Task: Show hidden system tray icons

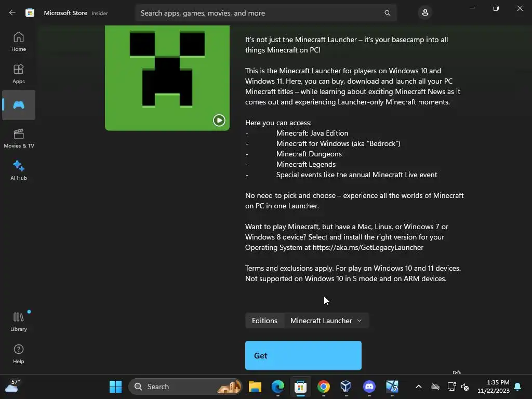Action: tap(419, 387)
